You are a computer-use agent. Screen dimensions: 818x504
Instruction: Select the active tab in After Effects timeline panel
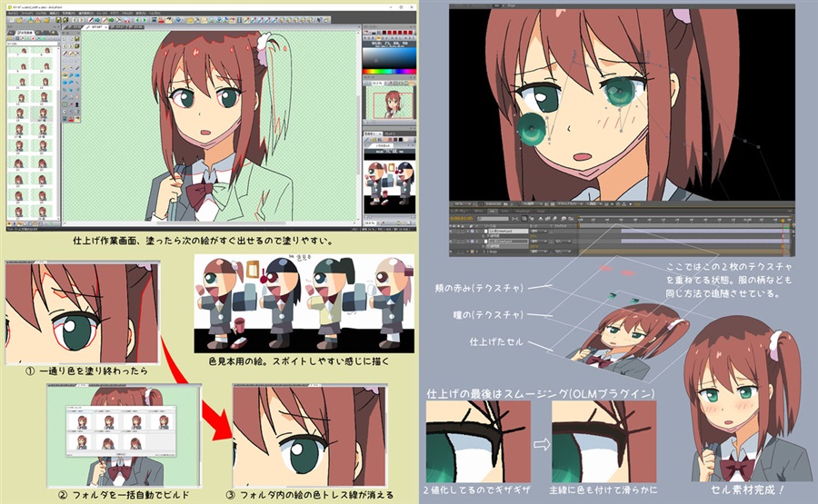point(493,211)
